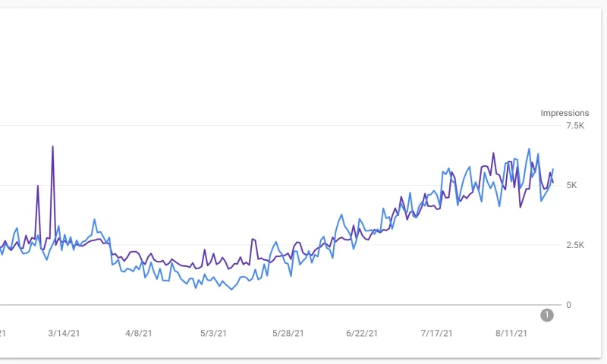Click the 7.5K axis value

click(575, 126)
